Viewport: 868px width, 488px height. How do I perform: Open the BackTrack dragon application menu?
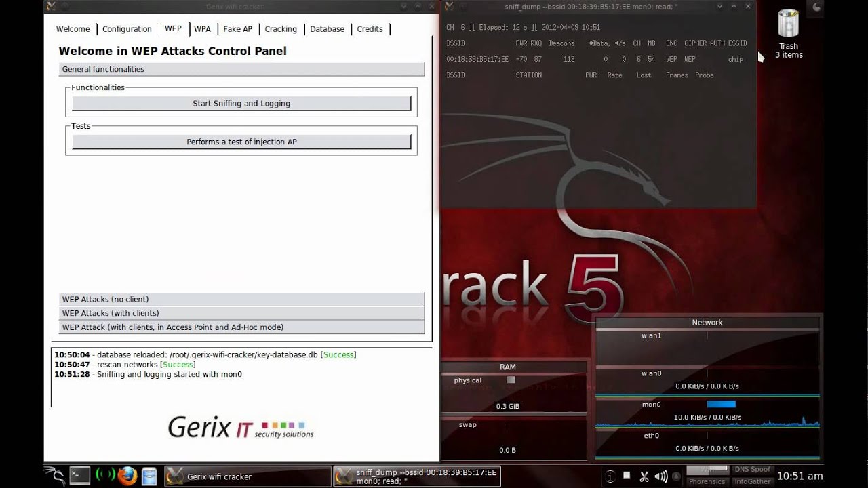click(x=54, y=476)
